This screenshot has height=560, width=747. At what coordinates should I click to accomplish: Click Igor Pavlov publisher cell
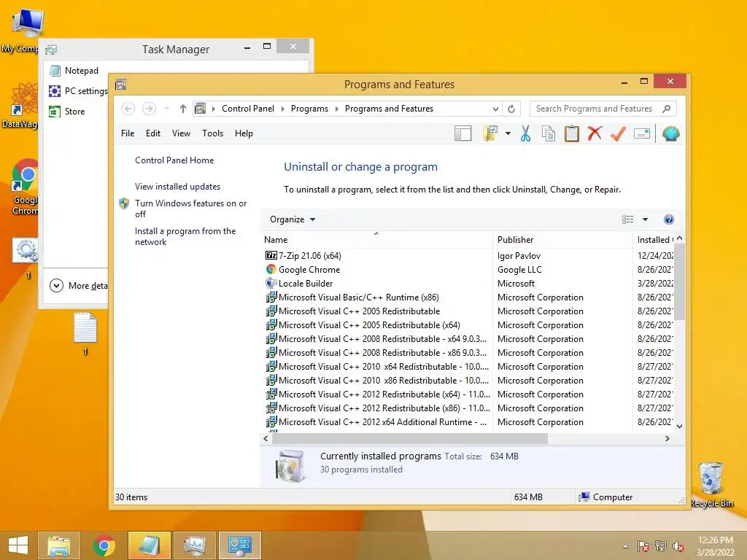point(519,256)
